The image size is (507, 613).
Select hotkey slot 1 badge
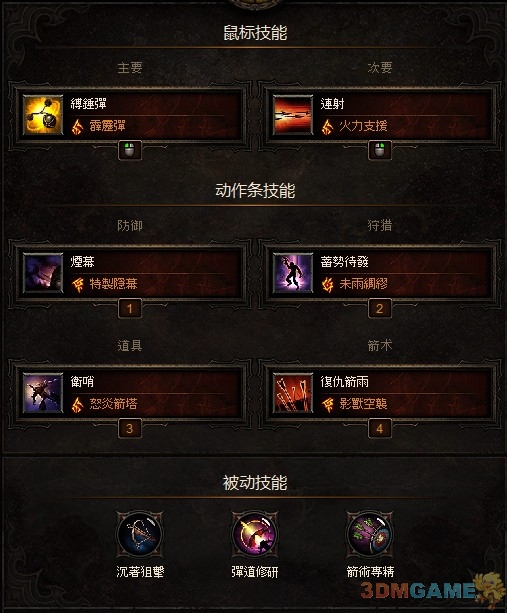[x=130, y=309]
